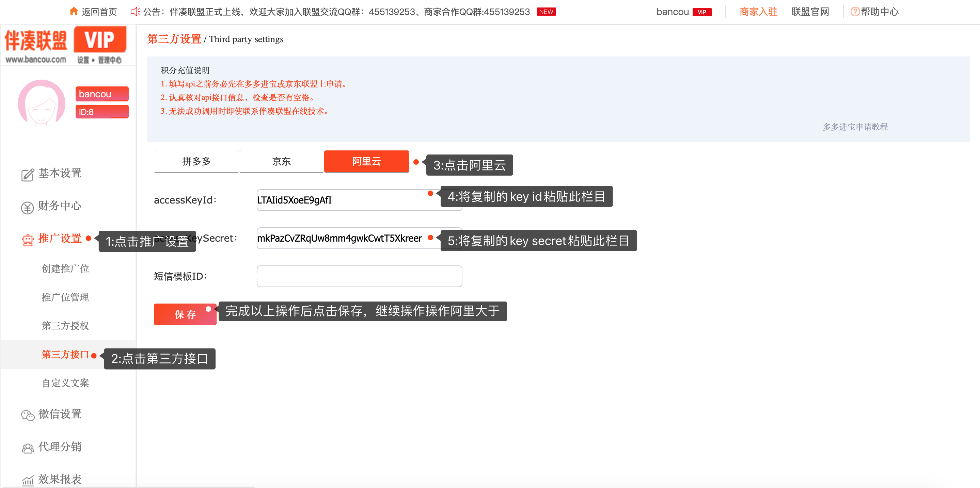
Task: Click the 第三方设置 page heading
Action: [x=174, y=39]
